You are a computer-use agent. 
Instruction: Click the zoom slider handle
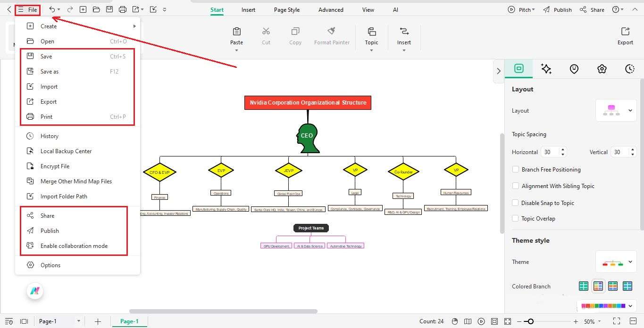tap(531, 321)
